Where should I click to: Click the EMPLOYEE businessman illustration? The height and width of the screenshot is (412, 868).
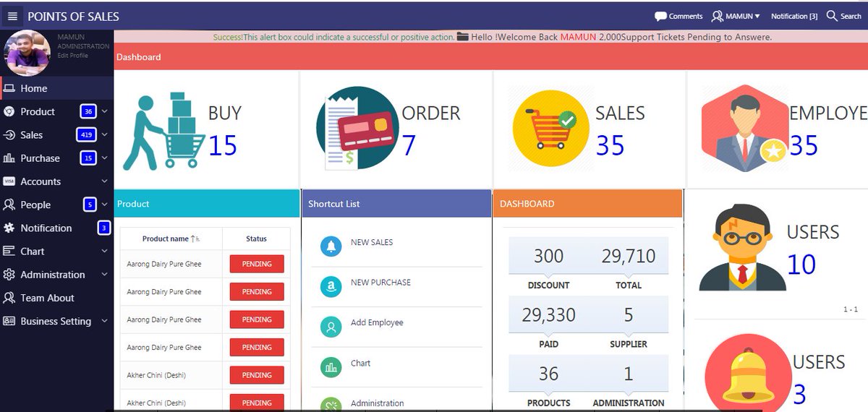click(x=744, y=129)
